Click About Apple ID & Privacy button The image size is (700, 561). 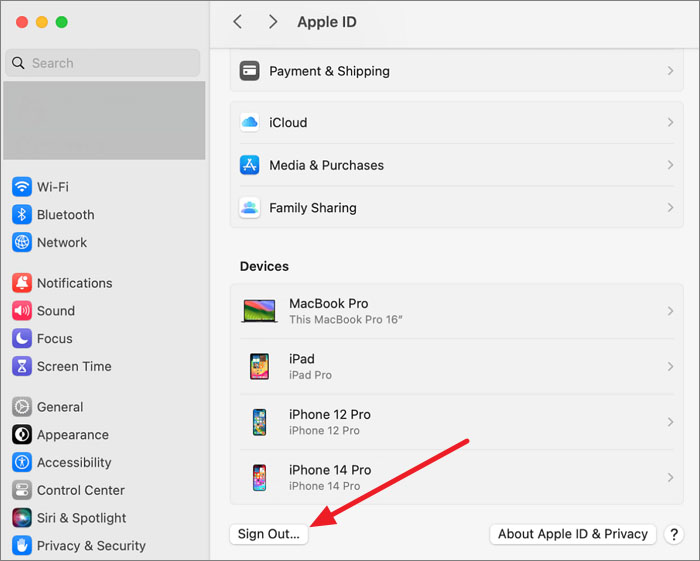tap(573, 534)
